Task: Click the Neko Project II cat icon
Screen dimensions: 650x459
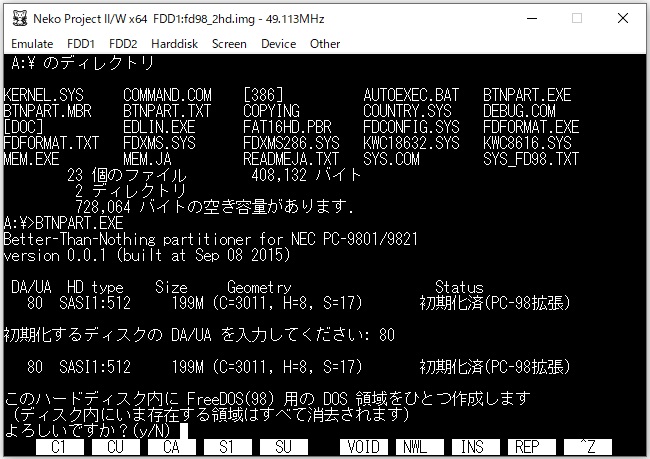Action: [19, 19]
